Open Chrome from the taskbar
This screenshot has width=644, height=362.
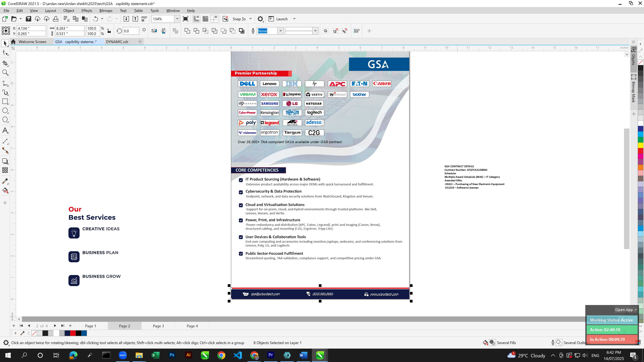(x=221, y=355)
